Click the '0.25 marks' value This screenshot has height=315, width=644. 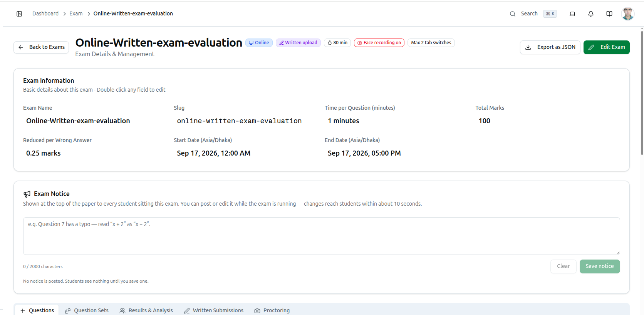44,153
